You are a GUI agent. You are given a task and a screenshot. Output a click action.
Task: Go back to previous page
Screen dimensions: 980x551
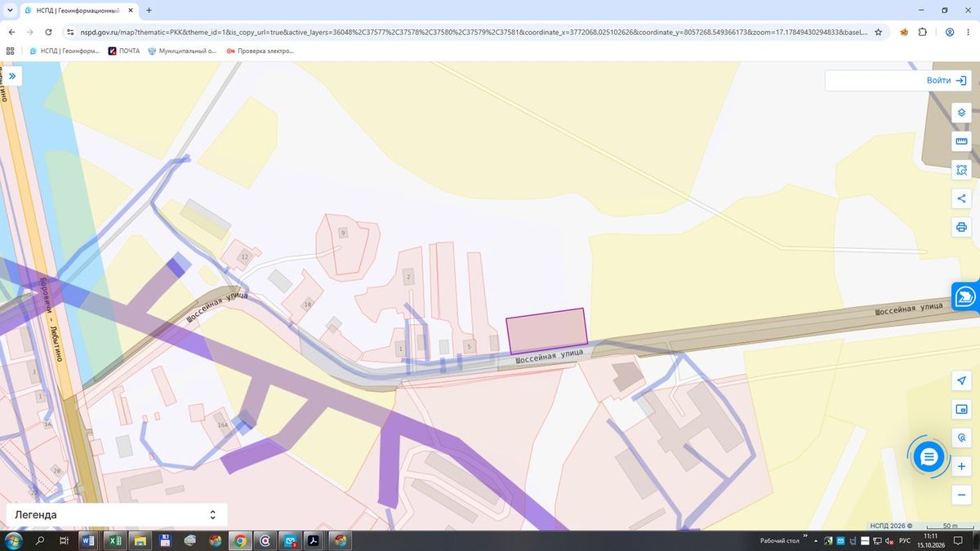tap(11, 33)
